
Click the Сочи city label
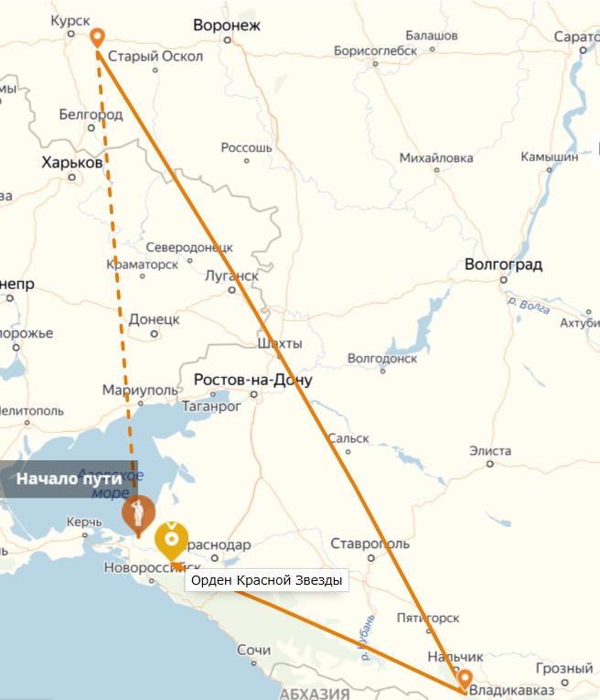pos(253,650)
